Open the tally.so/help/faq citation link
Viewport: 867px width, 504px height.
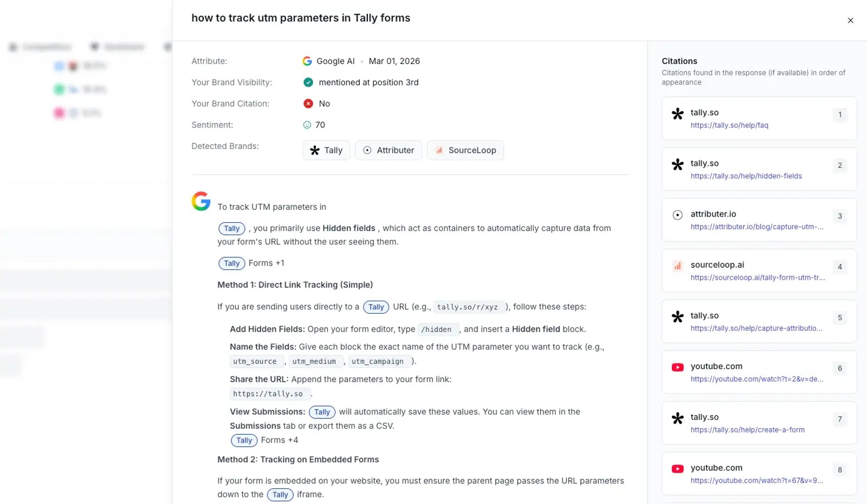[x=730, y=125]
